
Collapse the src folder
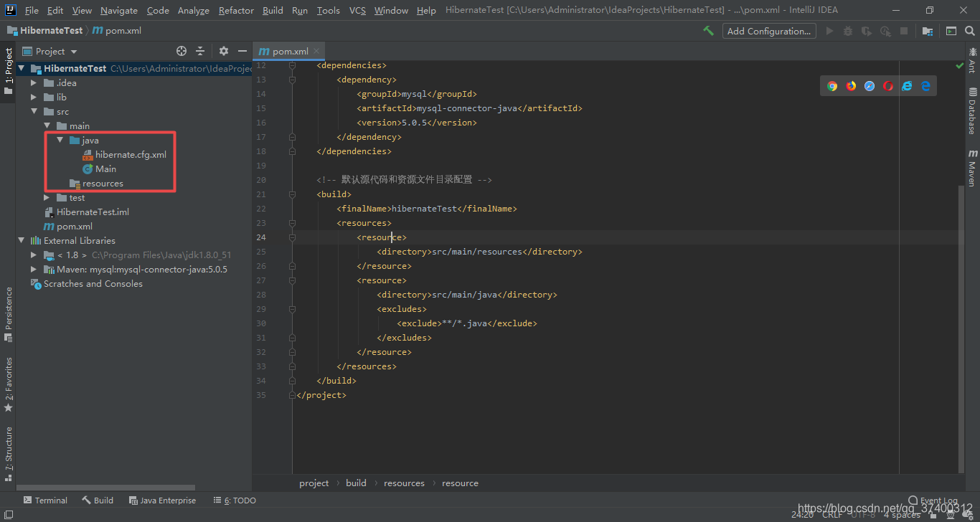click(34, 112)
